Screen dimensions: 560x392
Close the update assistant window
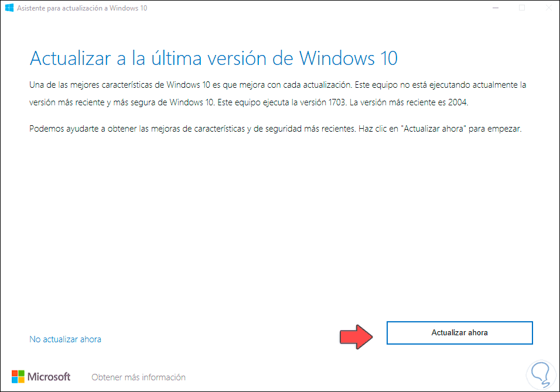point(548,8)
